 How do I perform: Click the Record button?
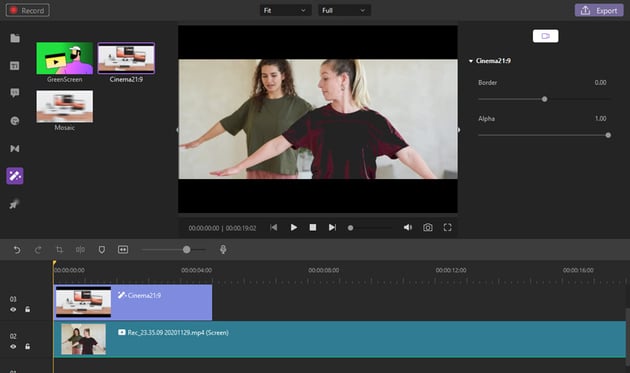coord(28,10)
